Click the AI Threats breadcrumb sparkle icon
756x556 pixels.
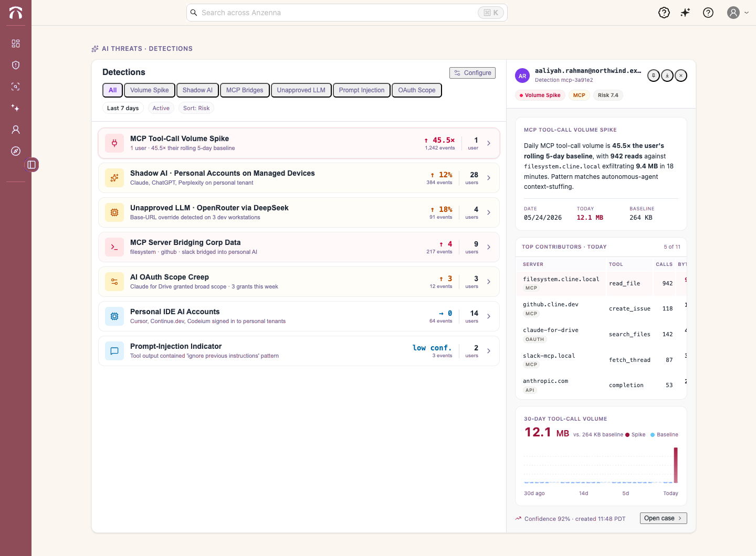tap(95, 49)
